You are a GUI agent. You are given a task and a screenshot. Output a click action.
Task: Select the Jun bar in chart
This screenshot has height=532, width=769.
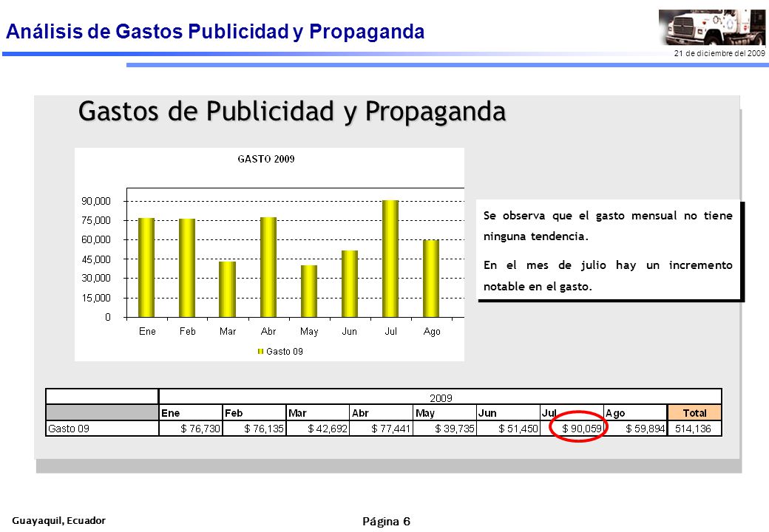point(350,284)
